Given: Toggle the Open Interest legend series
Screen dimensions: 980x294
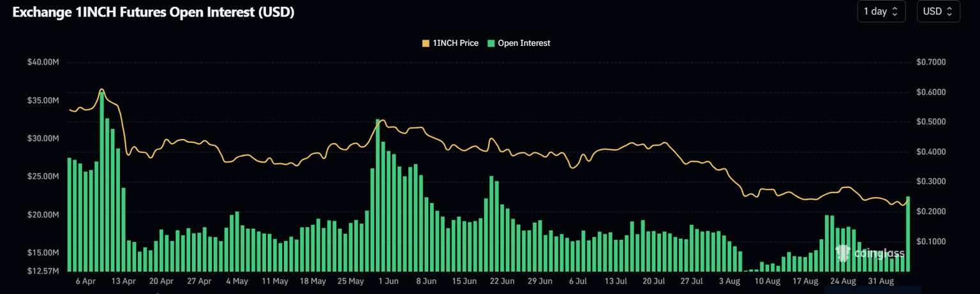Looking at the screenshot, I should (x=523, y=43).
